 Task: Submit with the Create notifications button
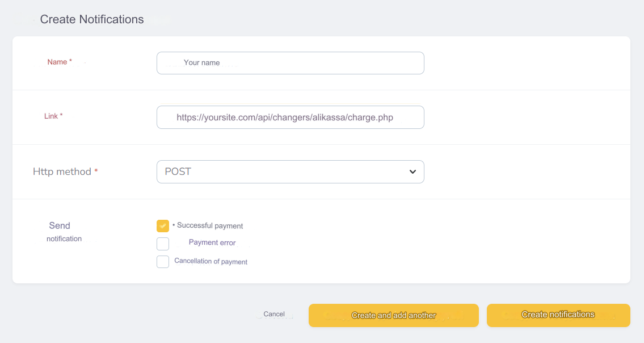558,315
